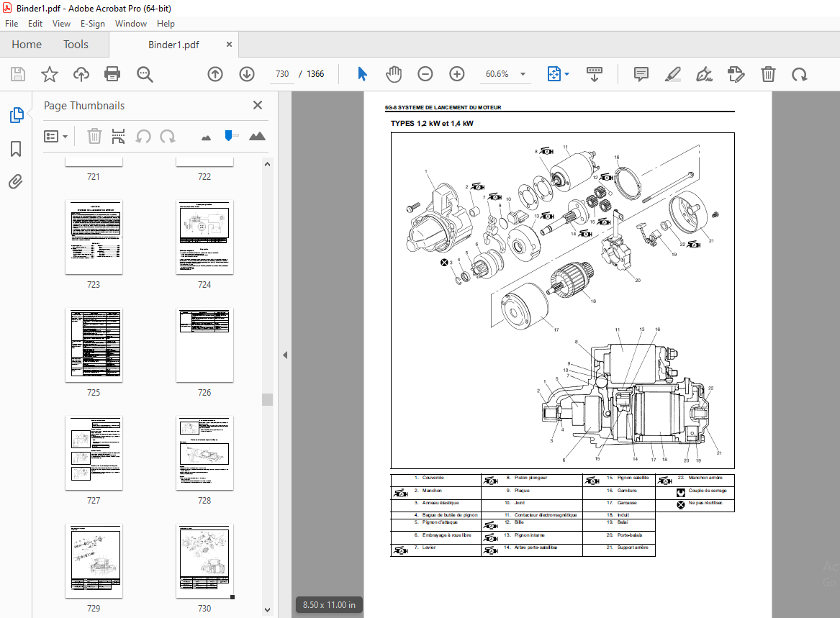Click the page size label 8.50 x 11.00 in
This screenshot has height=618, width=840.
pos(329,604)
